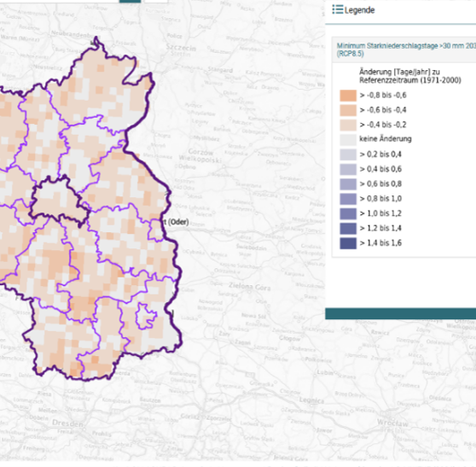Select the > -0,4 bis -0,2 color swatch

tap(348, 125)
